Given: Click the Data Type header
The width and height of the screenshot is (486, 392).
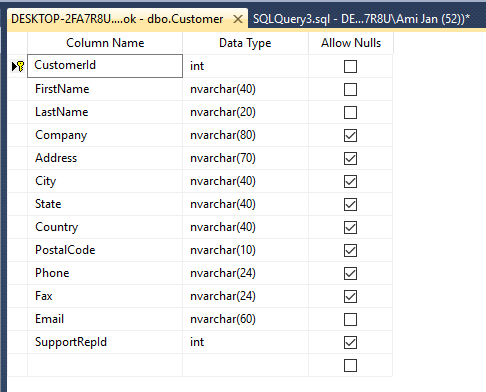Looking at the screenshot, I should coord(246,43).
